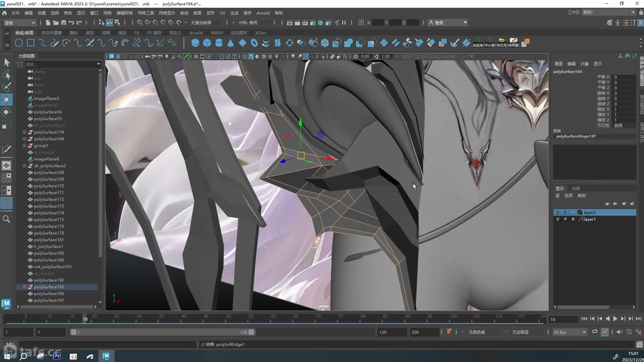Click go to start of playback range
The width and height of the screenshot is (644, 362).
584,319
